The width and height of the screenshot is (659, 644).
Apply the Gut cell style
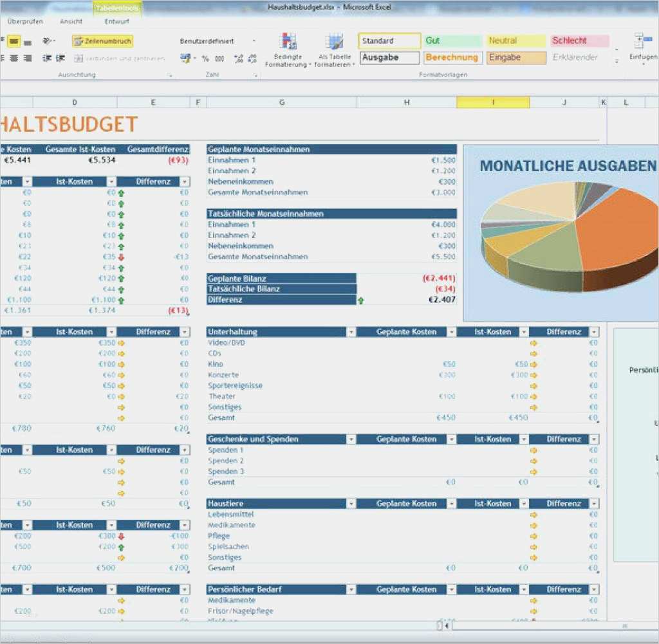pos(454,40)
